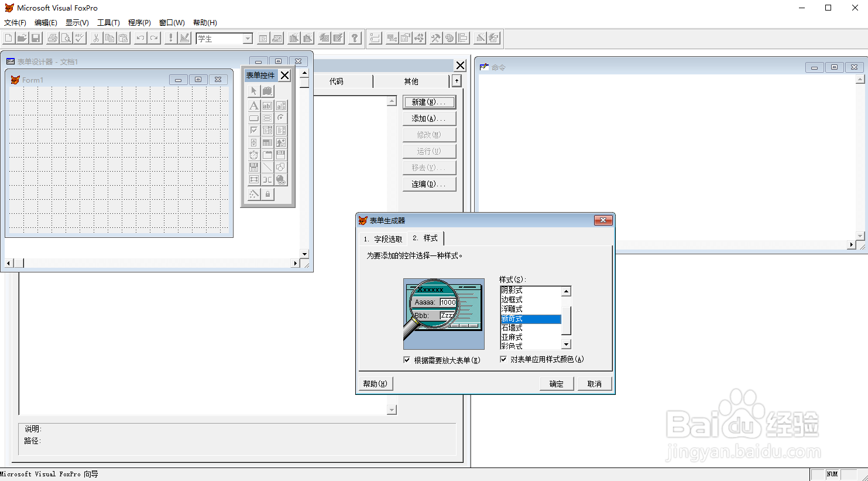Close the 表单控件 toolbox
Image resolution: width=868 pixels, height=481 pixels.
tap(284, 75)
